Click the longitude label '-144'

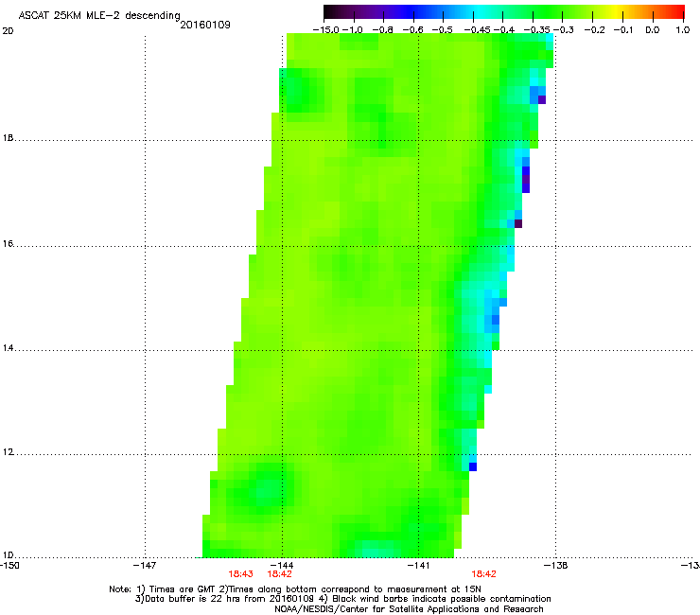[282, 566]
